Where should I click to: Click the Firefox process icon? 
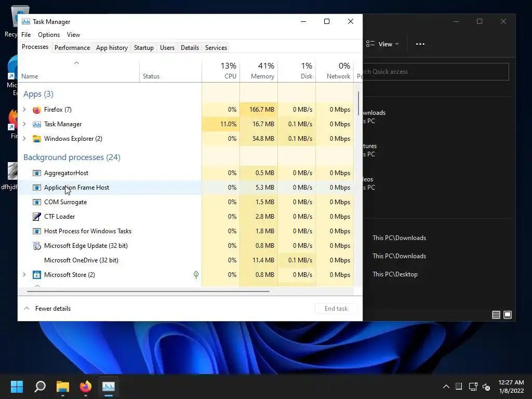(37, 110)
